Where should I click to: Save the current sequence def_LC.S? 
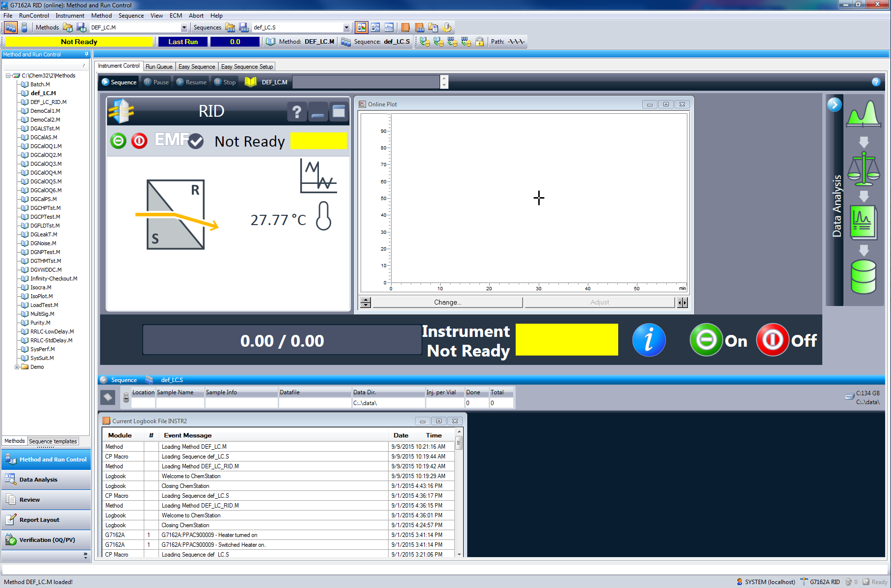[x=244, y=27]
